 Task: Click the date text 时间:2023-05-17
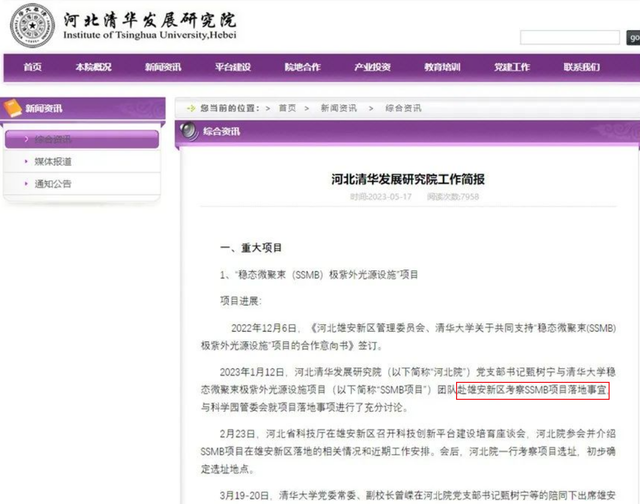coord(381,197)
